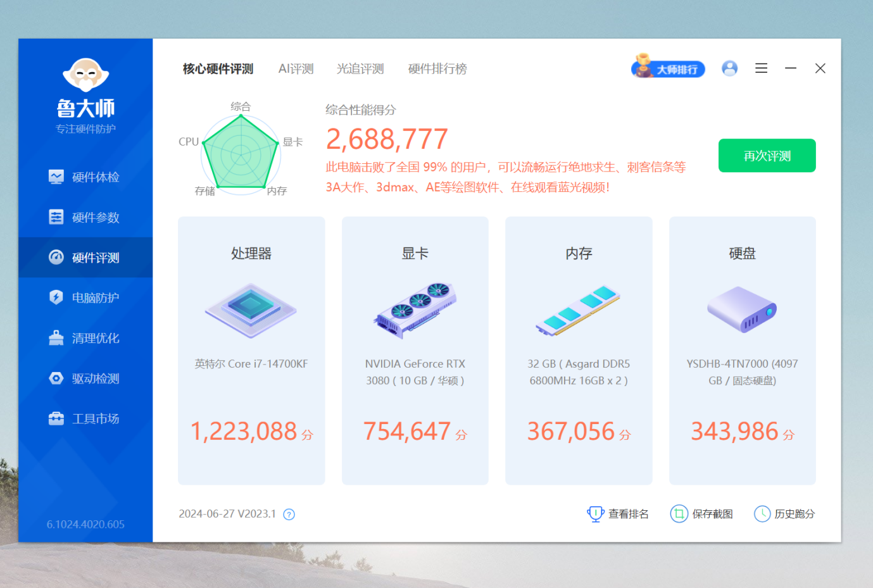This screenshot has width=873, height=588.
Task: Click the NVIDIA GeForce RTX 3080 description
Action: [x=415, y=372]
